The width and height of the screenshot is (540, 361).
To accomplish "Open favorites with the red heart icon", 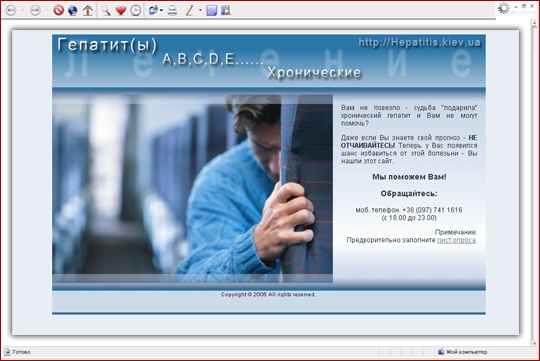I will point(121,10).
